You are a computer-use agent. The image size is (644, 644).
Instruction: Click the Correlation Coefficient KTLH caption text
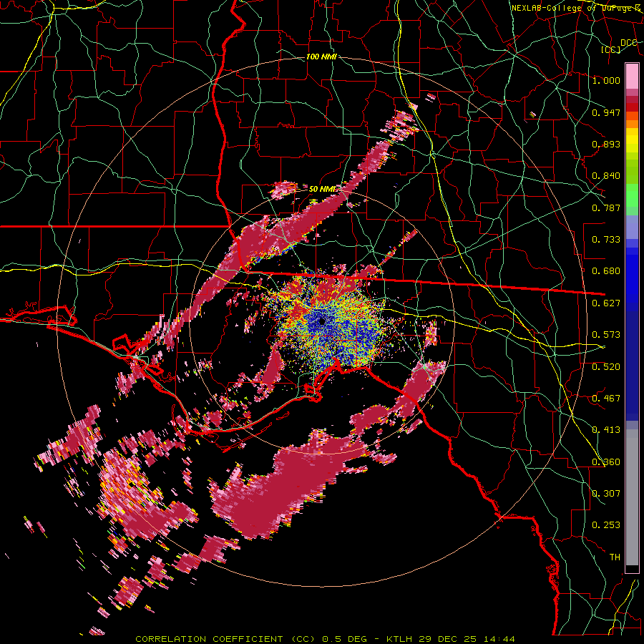click(325, 639)
